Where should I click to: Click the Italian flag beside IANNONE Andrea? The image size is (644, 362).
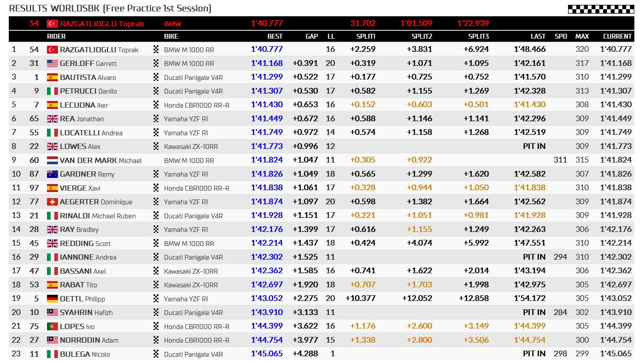click(x=53, y=257)
